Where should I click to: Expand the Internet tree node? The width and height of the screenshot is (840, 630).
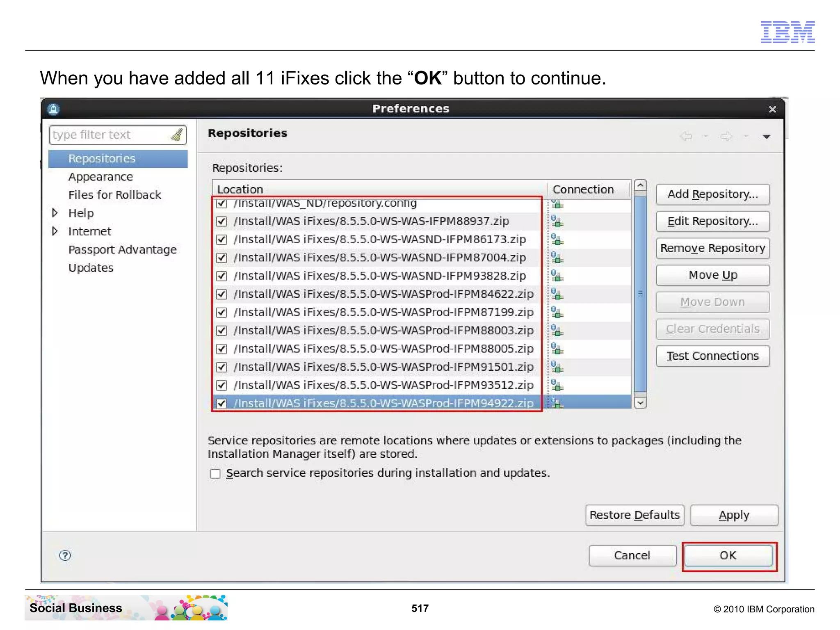pyautogui.click(x=55, y=231)
